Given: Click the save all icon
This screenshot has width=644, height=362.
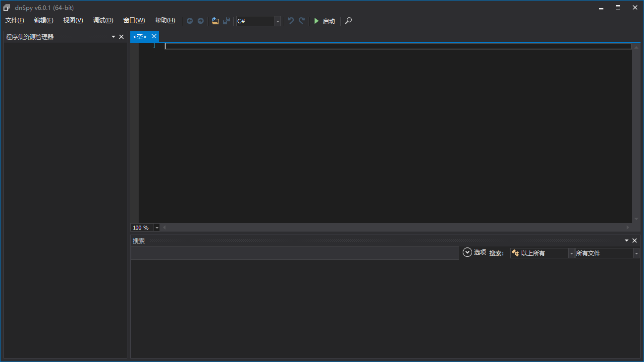Looking at the screenshot, I should [x=226, y=21].
